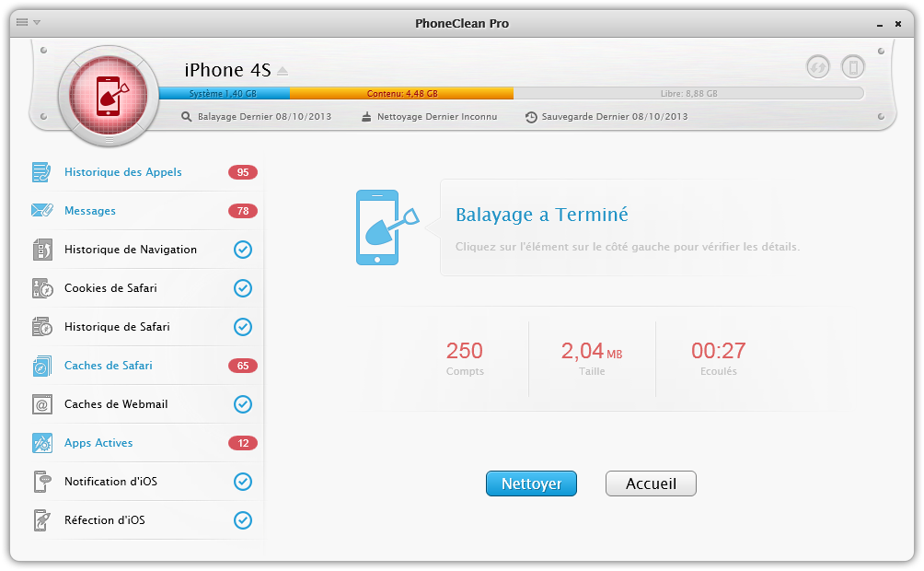
Task: Click the Historique de Safari icon
Action: [42, 327]
